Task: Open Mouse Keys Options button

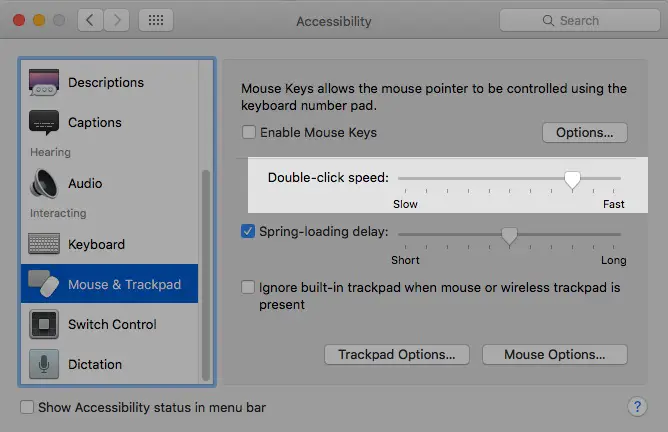Action: [584, 132]
